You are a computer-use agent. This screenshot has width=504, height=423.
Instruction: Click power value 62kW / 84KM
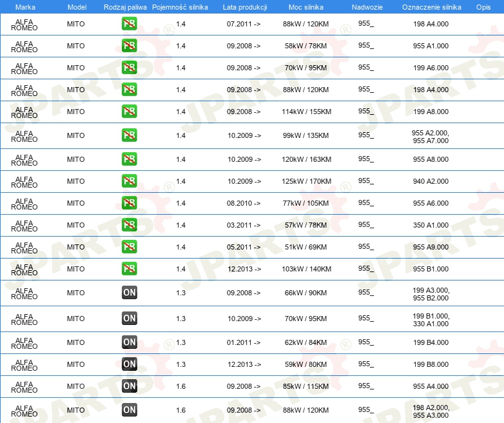pos(305,342)
